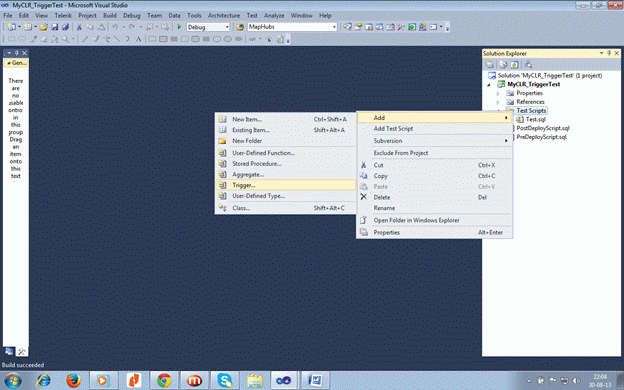Click Rename in context menu
This screenshot has height=390, width=624.
pyautogui.click(x=435, y=208)
